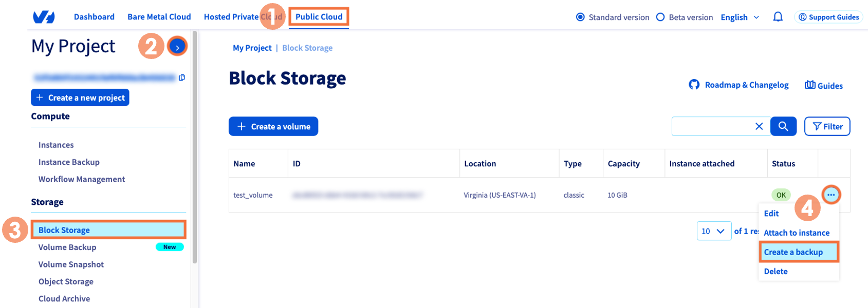The image size is (868, 308).
Task: Open Volume Snapshot in sidebar
Action: click(x=71, y=264)
